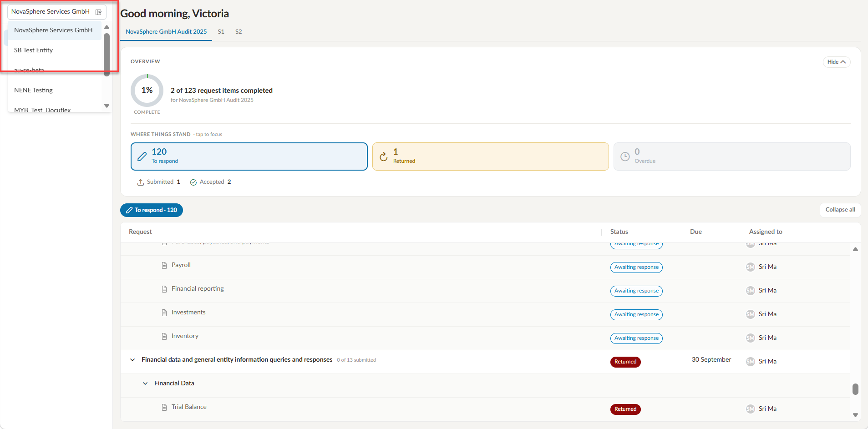Click the SM avatar in Investments row
The height and width of the screenshot is (429, 868).
pos(751,314)
